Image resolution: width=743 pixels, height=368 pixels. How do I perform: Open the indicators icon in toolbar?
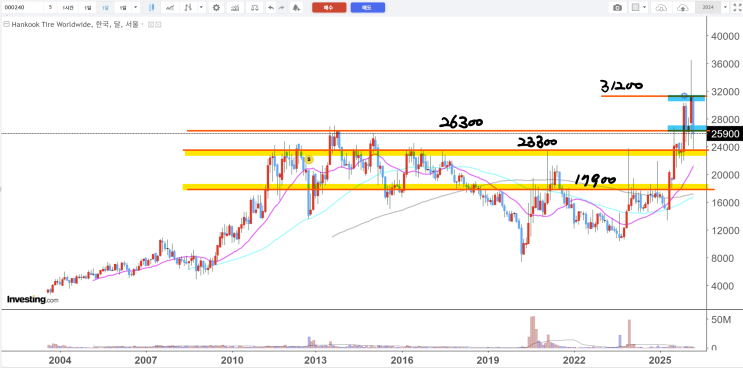coord(234,8)
